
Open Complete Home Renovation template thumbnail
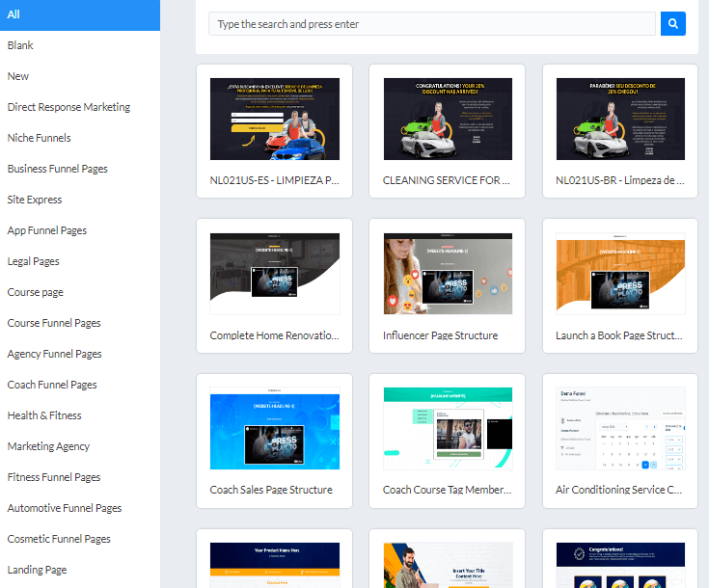[275, 274]
